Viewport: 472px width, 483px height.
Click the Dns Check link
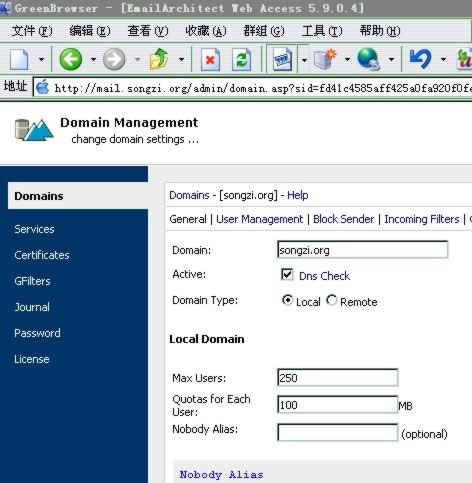pos(324,276)
